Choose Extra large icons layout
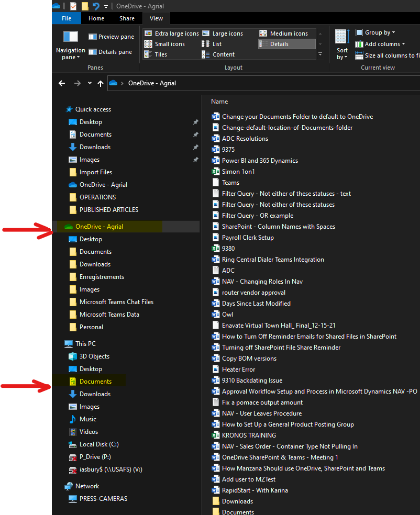The width and height of the screenshot is (420, 515). (172, 33)
